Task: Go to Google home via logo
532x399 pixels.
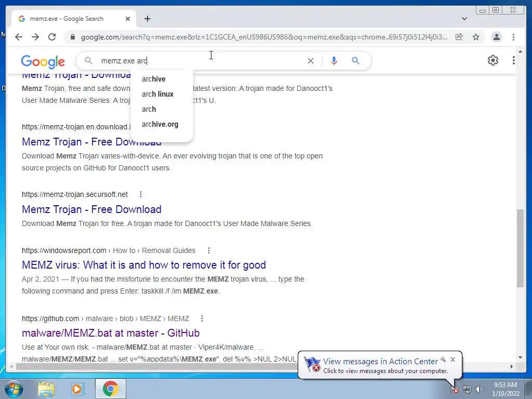Action: (x=43, y=61)
